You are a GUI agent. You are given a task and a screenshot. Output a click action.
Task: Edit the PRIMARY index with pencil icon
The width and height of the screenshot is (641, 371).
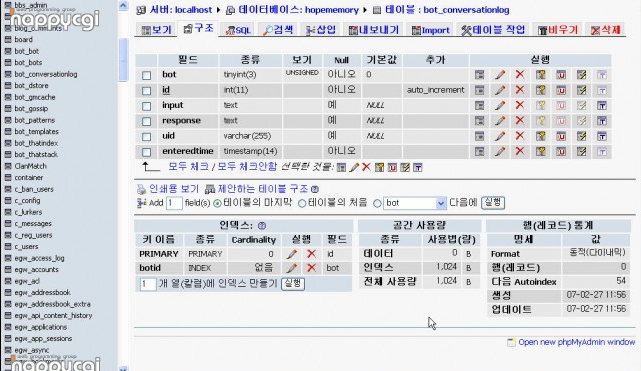[291, 254]
